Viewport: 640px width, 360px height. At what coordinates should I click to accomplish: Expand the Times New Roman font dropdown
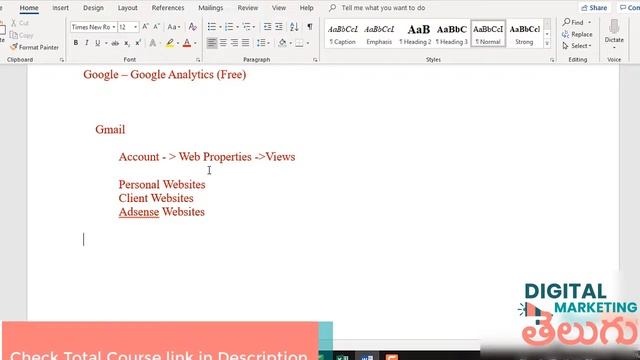coord(114,27)
